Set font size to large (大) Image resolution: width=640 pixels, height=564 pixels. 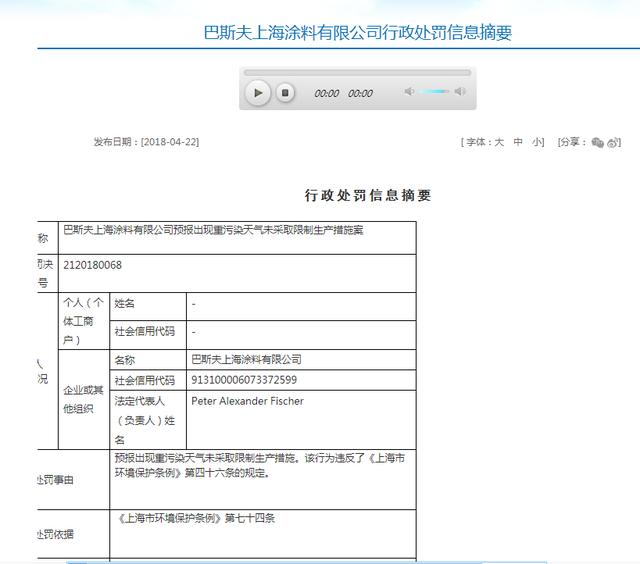(499, 142)
